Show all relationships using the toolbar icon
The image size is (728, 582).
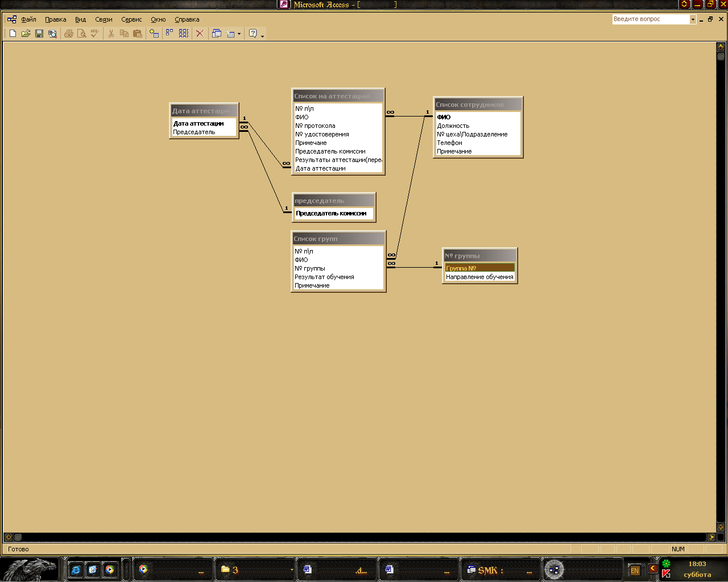pos(184,34)
